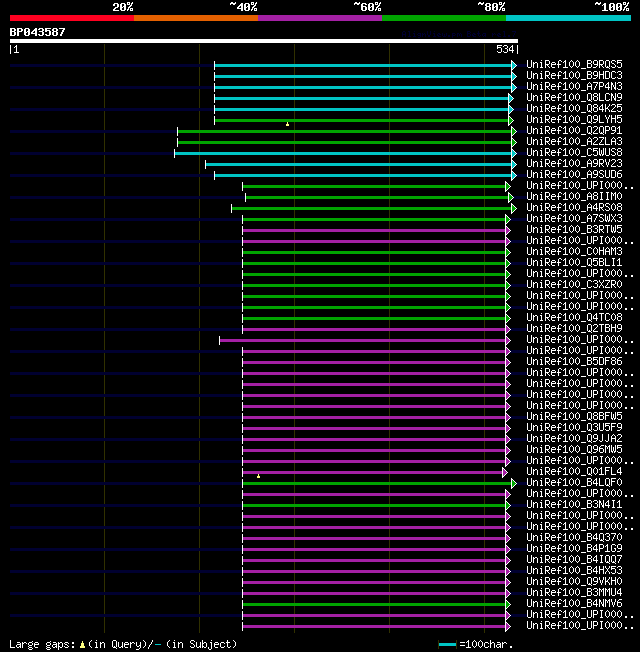Select the UniRef100_B5DF86 label
This screenshot has width=640, height=652.
click(x=574, y=361)
